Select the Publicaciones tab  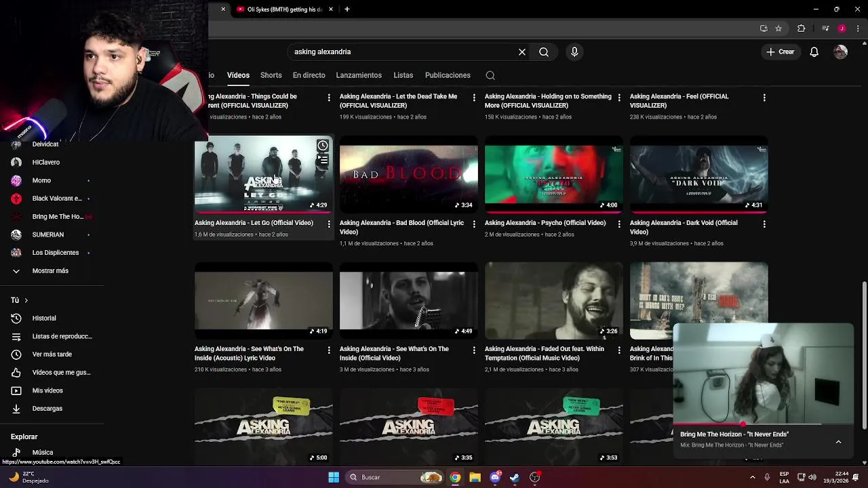click(x=448, y=75)
